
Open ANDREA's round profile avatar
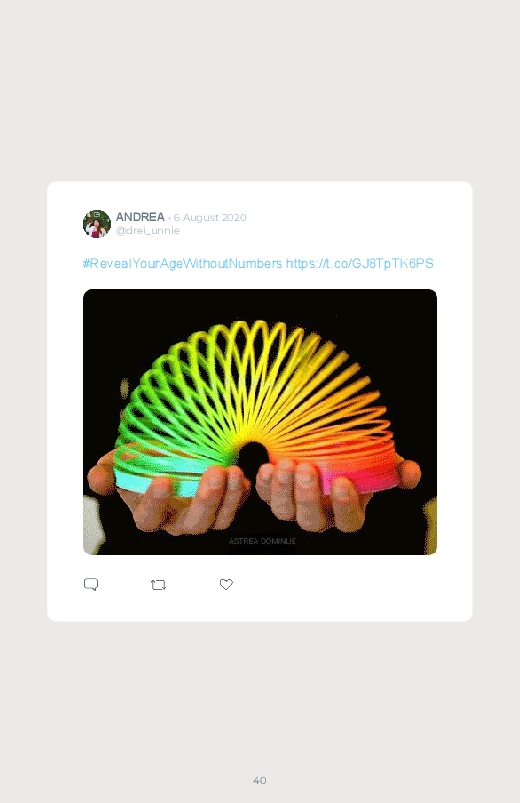[x=97, y=224]
